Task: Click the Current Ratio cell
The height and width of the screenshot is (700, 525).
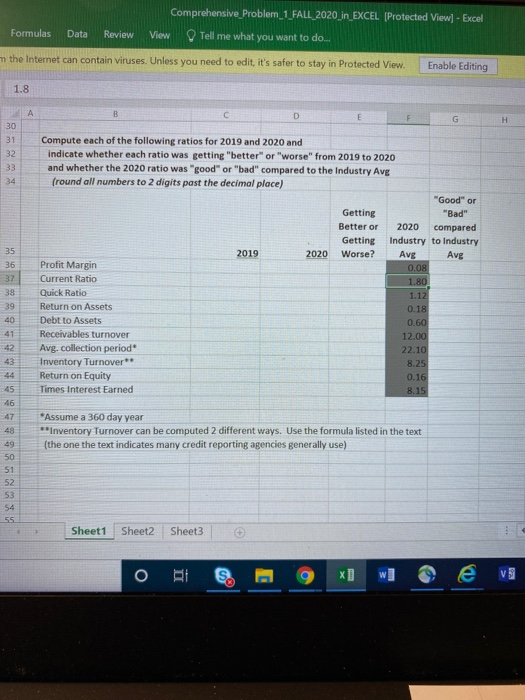Action: 115,279
